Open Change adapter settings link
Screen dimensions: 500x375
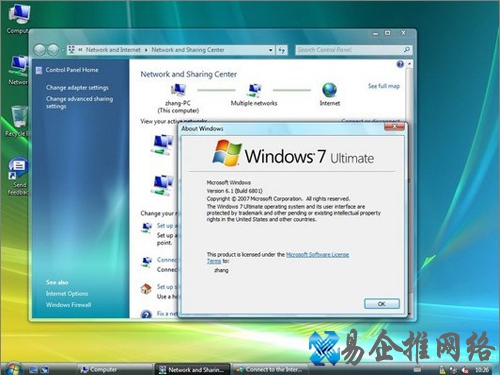[77, 88]
